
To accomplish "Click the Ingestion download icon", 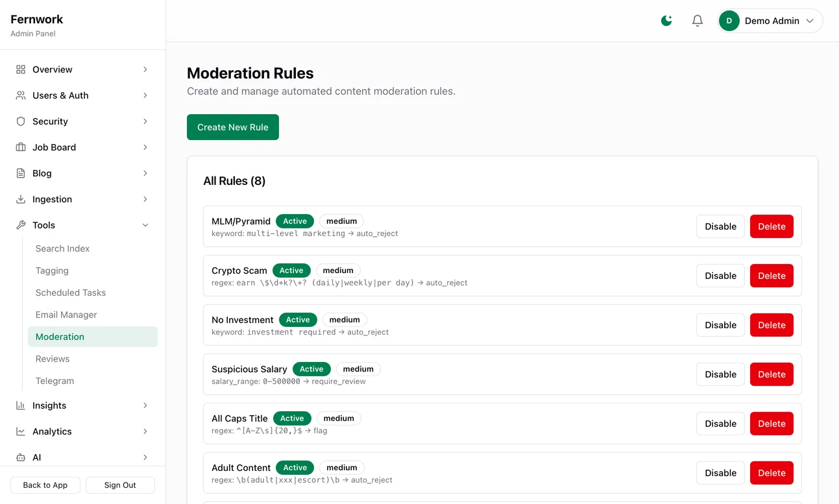I will click(21, 199).
